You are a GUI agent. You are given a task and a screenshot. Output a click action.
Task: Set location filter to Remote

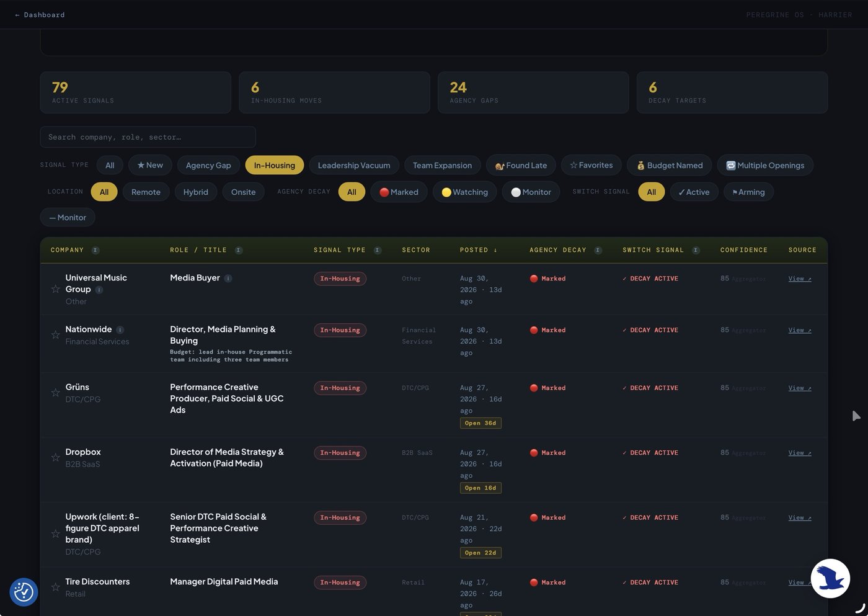pos(146,192)
